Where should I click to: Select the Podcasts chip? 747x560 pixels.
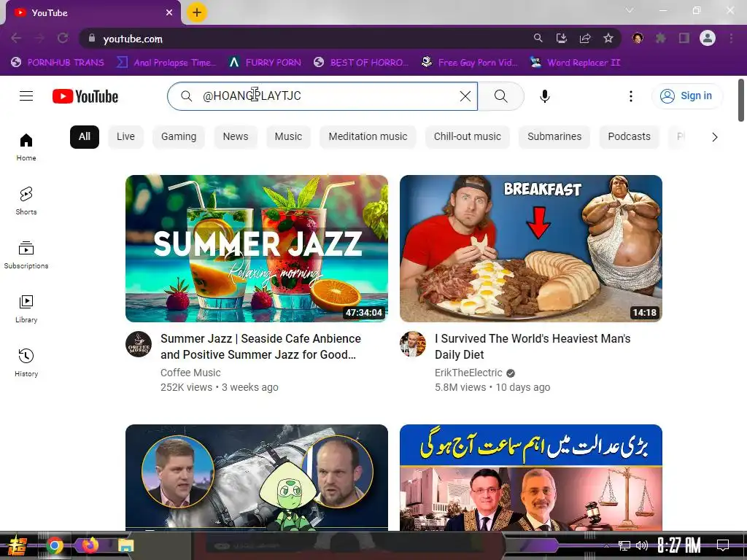coord(629,136)
